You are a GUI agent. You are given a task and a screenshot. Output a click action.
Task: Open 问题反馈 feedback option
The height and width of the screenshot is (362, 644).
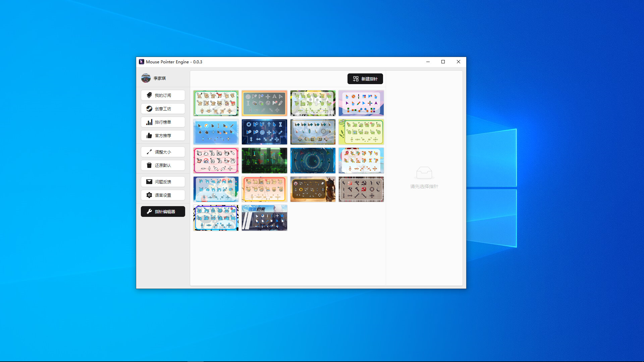(x=163, y=182)
